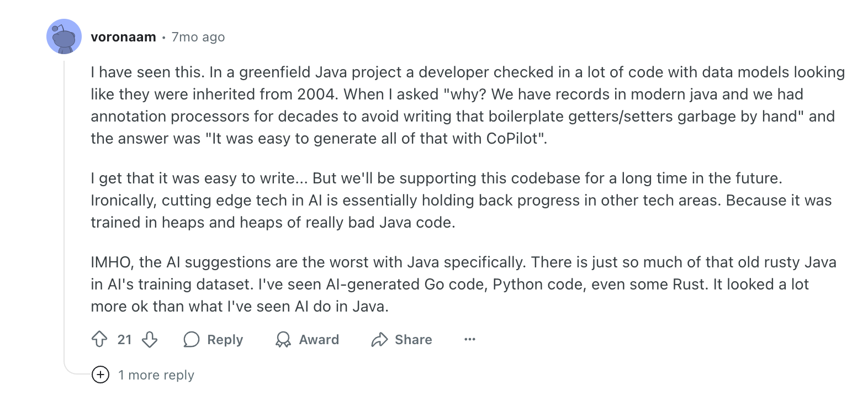
Task: Click the word "CoPilot" in the comment
Action: pos(512,138)
